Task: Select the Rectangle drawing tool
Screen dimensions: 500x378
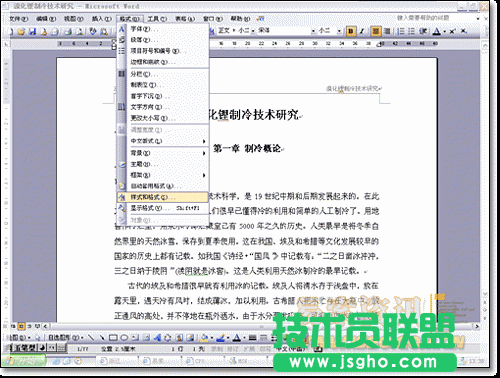Action: pyautogui.click(x=113, y=338)
